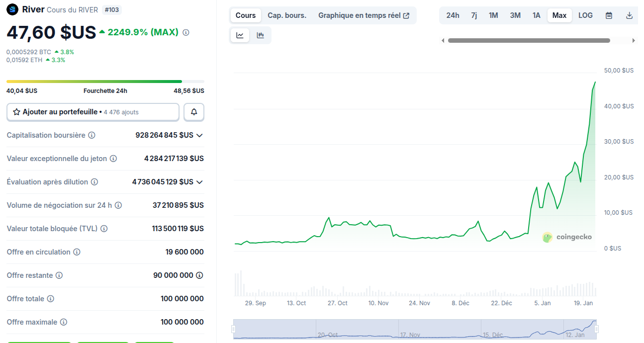Click Ajouter au portefeuille button
The image size is (644, 343).
pyautogui.click(x=93, y=112)
